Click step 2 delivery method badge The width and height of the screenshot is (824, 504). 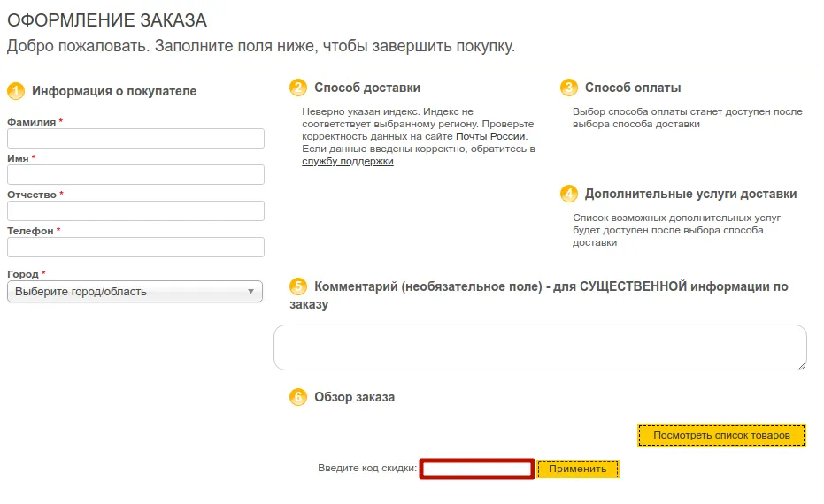pos(298,88)
